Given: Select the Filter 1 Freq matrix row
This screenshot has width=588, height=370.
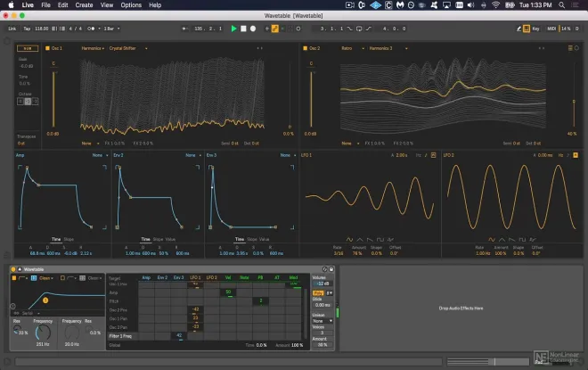Looking at the screenshot, I should tap(120, 336).
